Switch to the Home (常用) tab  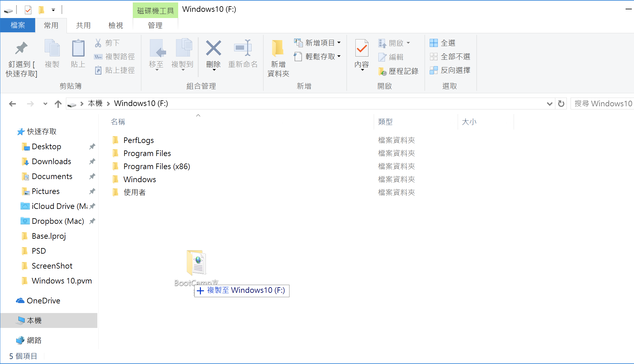coord(51,25)
